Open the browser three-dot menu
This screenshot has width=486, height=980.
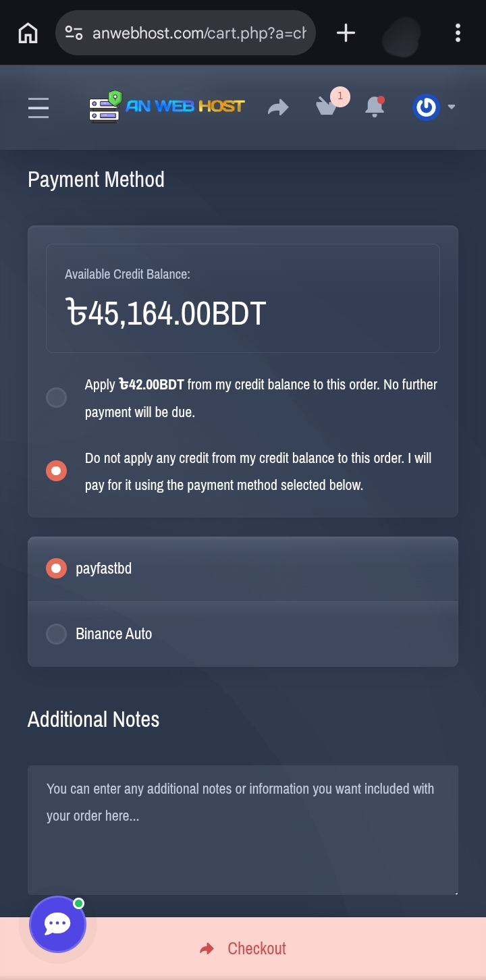coord(458,32)
